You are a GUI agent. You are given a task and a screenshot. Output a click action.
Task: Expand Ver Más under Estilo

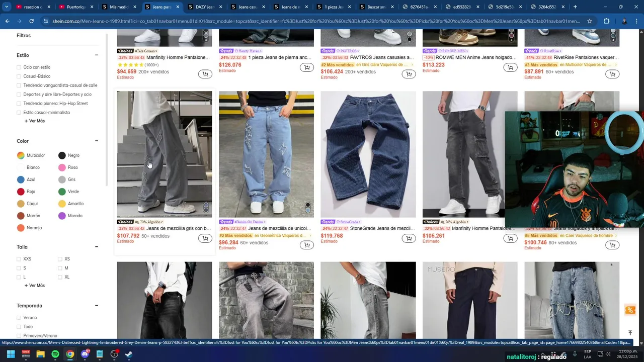pyautogui.click(x=34, y=121)
